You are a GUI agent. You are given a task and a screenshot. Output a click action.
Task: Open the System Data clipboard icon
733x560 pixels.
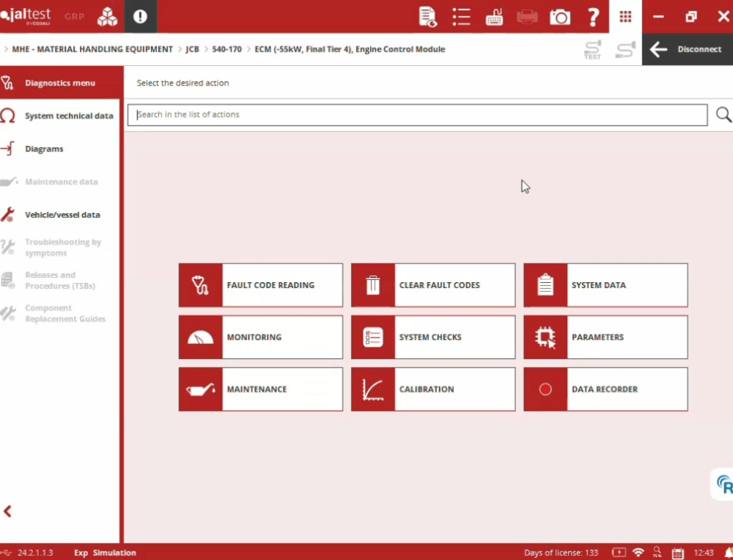coord(545,285)
